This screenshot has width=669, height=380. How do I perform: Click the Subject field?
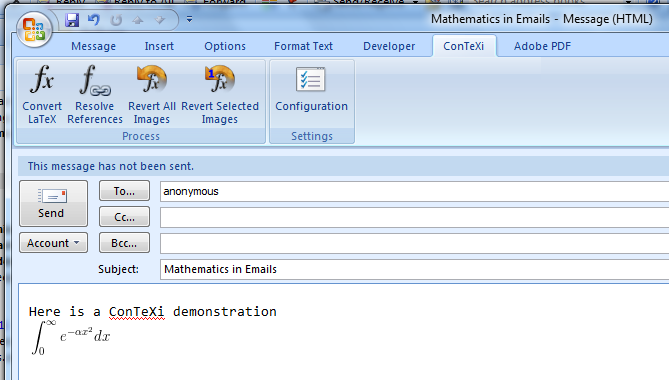[x=414, y=270]
